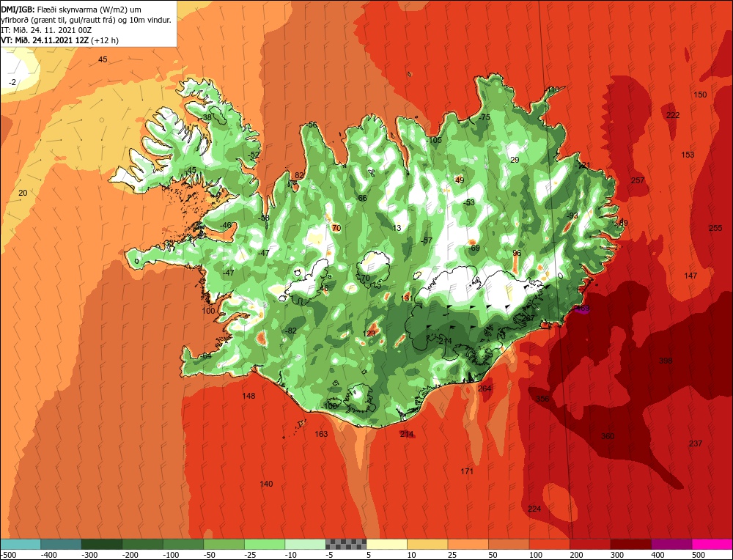The width and height of the screenshot is (733, 560).
Task: Click the 398 heat flux value
Action: 666,361
